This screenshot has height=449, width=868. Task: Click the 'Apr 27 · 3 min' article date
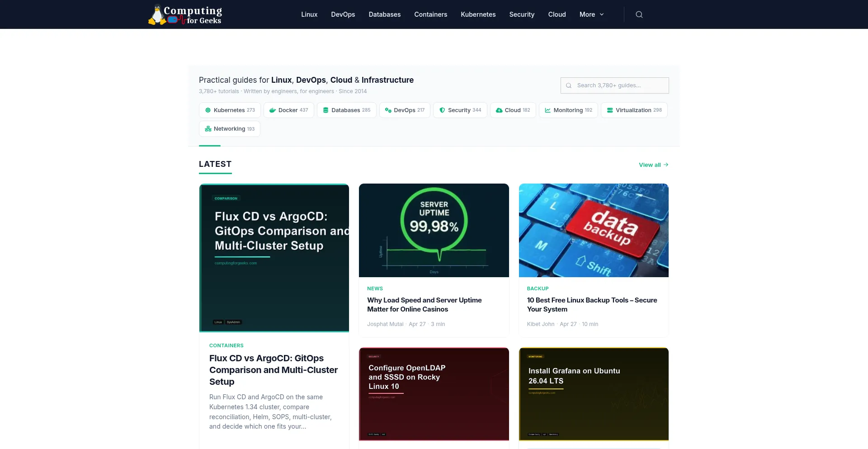coord(427,324)
